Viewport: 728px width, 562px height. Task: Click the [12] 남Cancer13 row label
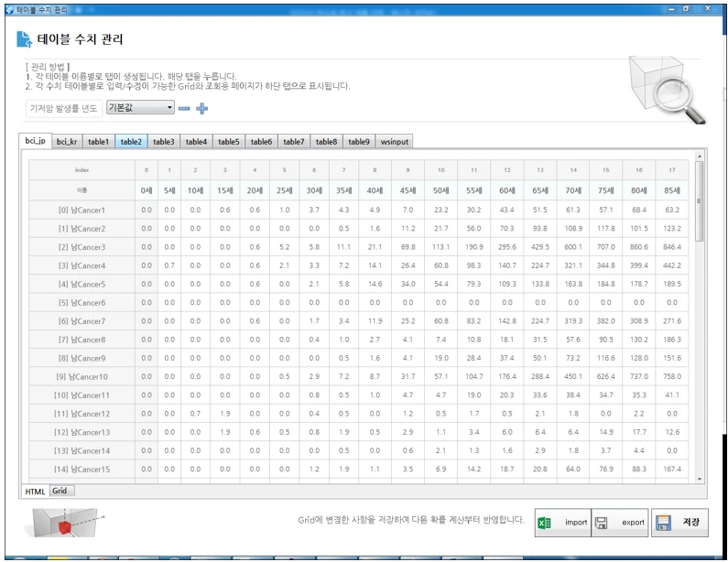pos(81,432)
